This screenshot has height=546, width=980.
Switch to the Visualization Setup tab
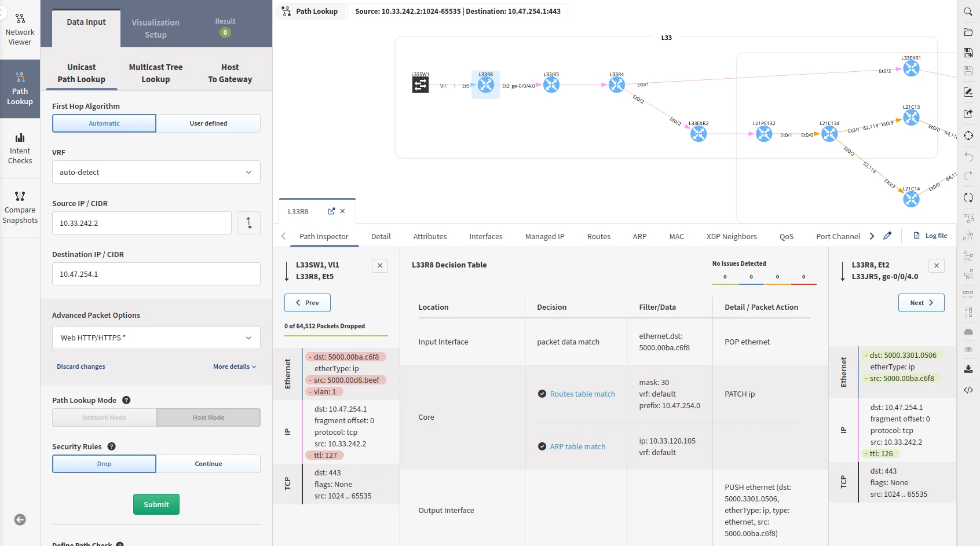155,28
